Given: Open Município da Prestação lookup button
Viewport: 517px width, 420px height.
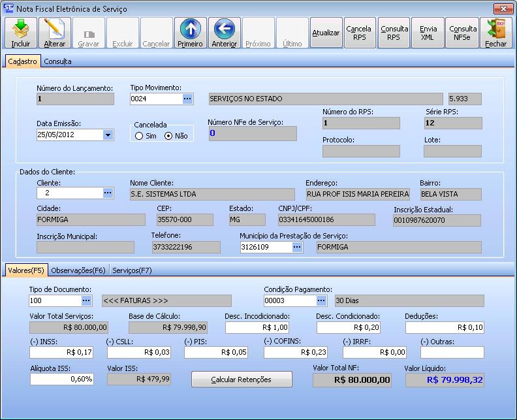Looking at the screenshot, I should (x=297, y=247).
